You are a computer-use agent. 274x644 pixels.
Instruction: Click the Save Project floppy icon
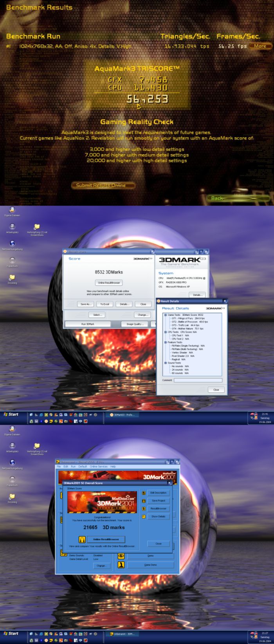click(x=144, y=501)
